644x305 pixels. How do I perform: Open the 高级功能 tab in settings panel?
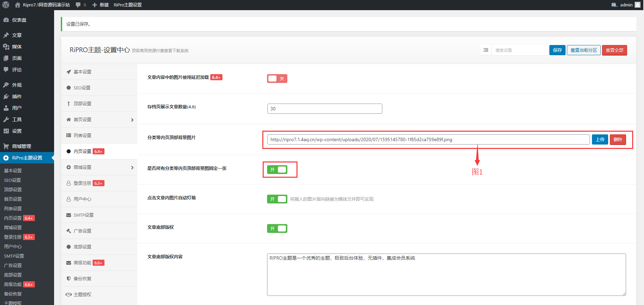tap(99, 263)
